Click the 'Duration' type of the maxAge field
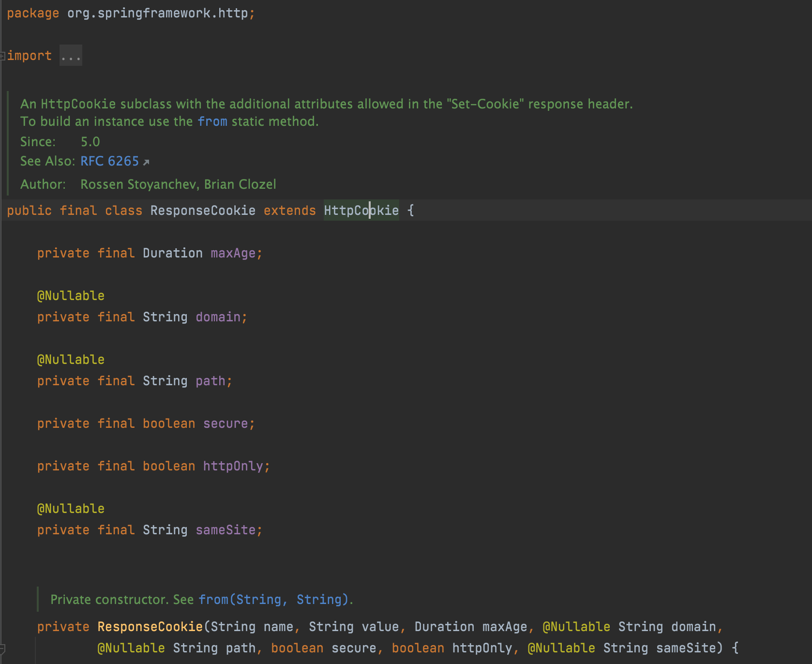The image size is (812, 664). coord(173,253)
